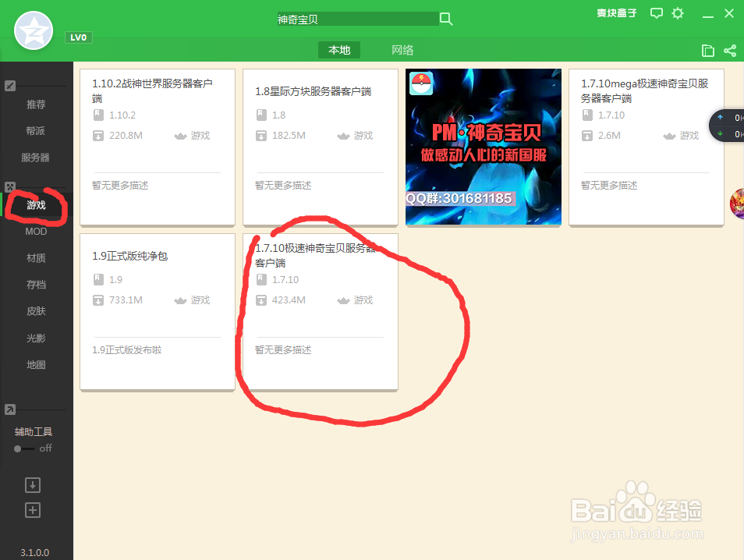744x560 pixels.
Task: Click the download arrow icon in the sidebar
Action: [x=32, y=484]
